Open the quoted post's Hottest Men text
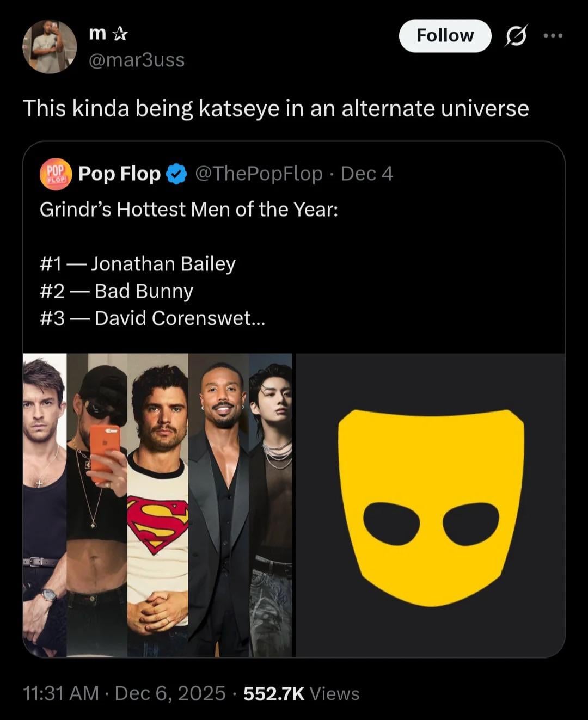588x720 pixels. (188, 210)
